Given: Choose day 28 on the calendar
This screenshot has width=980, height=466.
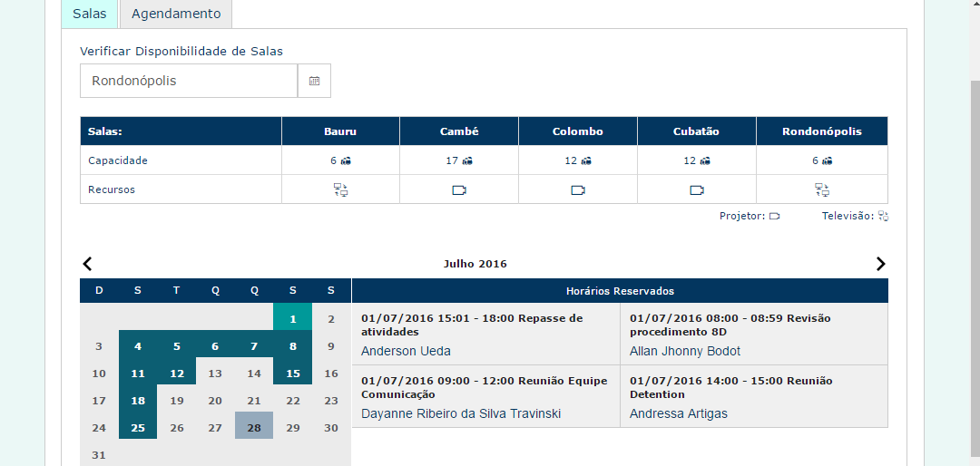Looking at the screenshot, I should (254, 428).
